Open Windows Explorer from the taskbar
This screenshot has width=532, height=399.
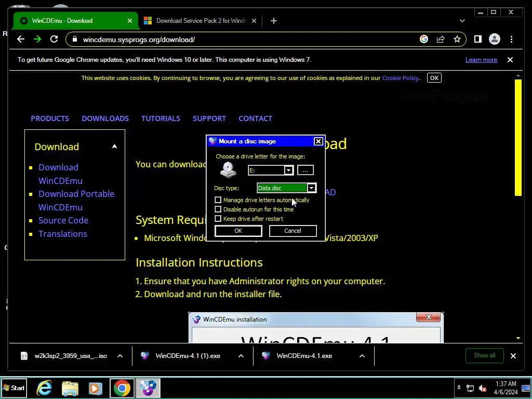pos(70,388)
